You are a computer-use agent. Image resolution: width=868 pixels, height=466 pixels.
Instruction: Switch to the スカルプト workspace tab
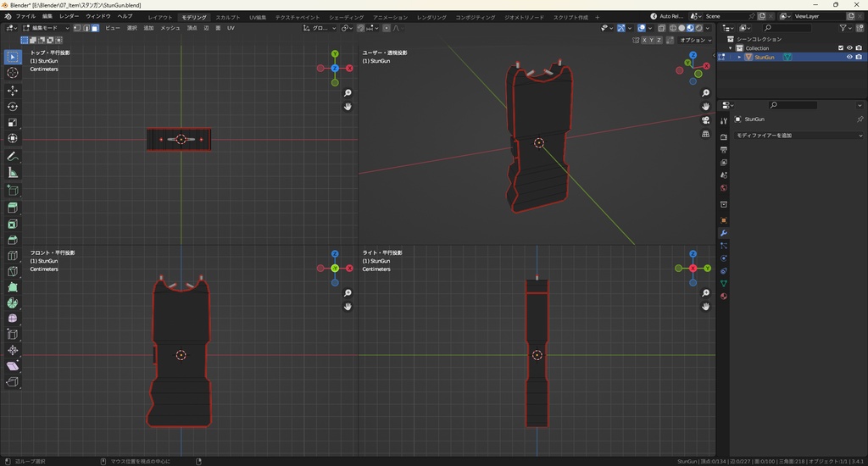click(227, 17)
